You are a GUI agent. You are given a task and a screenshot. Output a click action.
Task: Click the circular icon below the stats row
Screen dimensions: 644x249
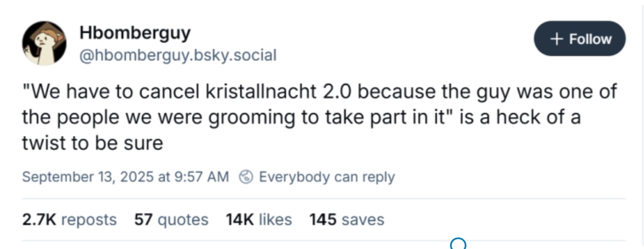[x=458, y=245]
